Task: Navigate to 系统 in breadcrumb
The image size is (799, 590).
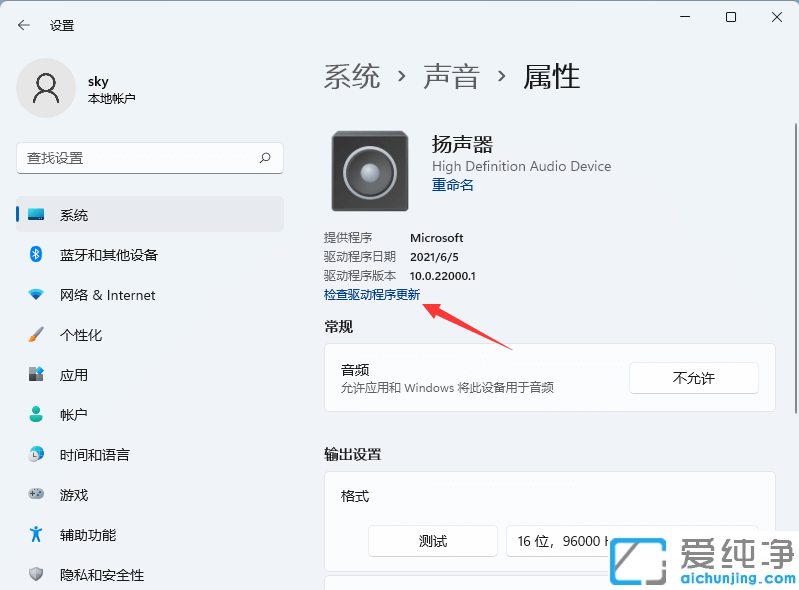Action: point(352,76)
